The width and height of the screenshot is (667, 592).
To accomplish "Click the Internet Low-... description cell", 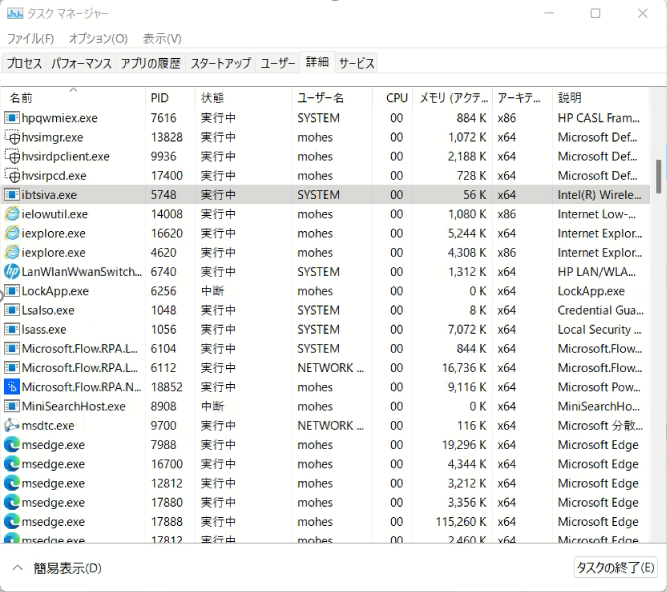I will (597, 214).
